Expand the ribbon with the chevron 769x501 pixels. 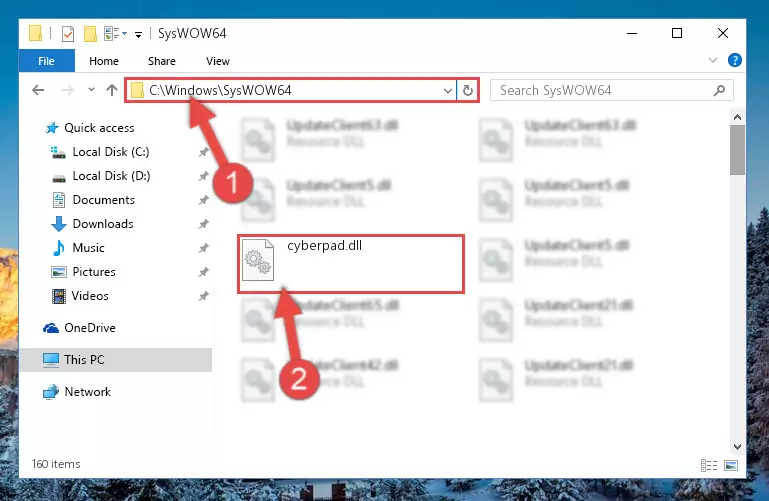click(713, 60)
